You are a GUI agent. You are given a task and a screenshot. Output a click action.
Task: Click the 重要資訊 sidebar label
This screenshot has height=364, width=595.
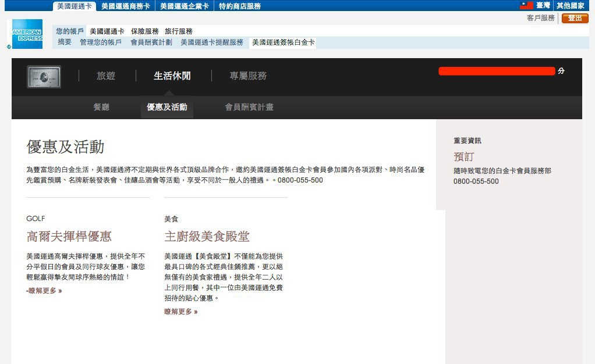467,141
